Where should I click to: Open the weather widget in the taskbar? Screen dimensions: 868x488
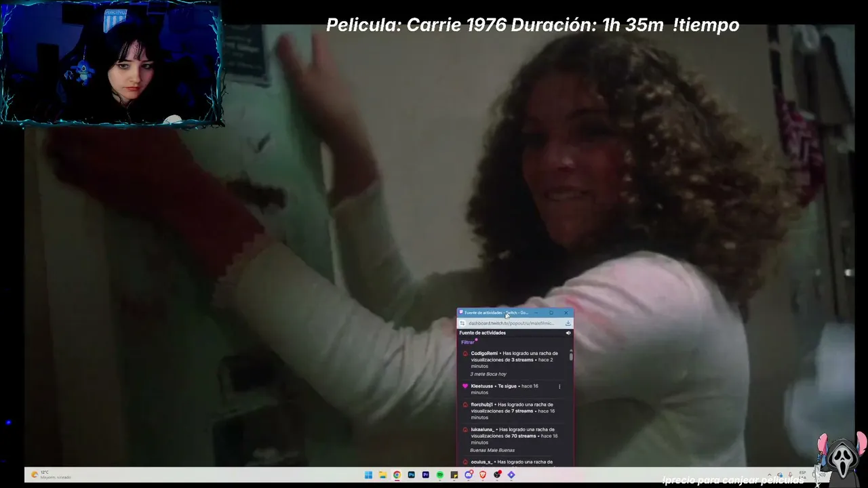point(50,475)
